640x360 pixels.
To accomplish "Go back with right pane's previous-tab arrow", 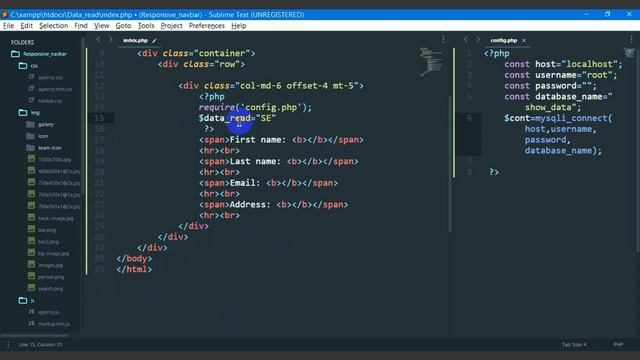I will pyautogui.click(x=466, y=40).
